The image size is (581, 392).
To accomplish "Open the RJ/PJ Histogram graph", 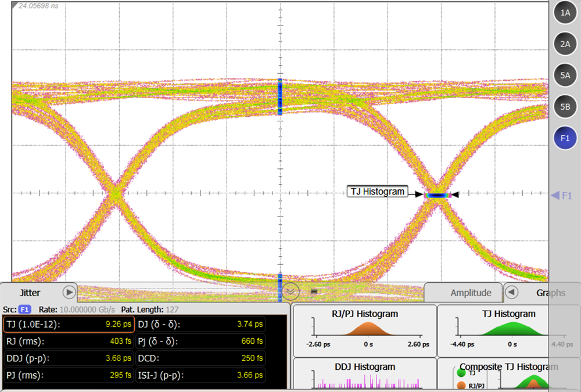I will pos(364,329).
